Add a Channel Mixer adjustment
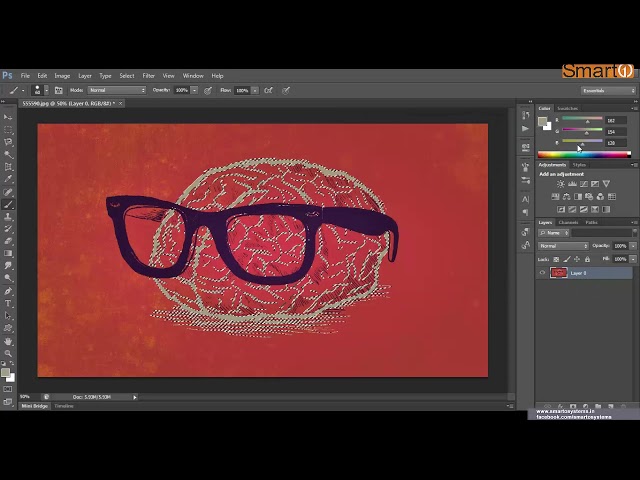The height and width of the screenshot is (480, 640). coord(600,197)
